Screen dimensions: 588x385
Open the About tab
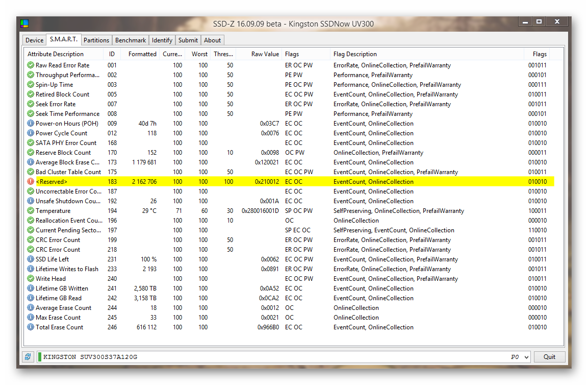pyautogui.click(x=212, y=40)
